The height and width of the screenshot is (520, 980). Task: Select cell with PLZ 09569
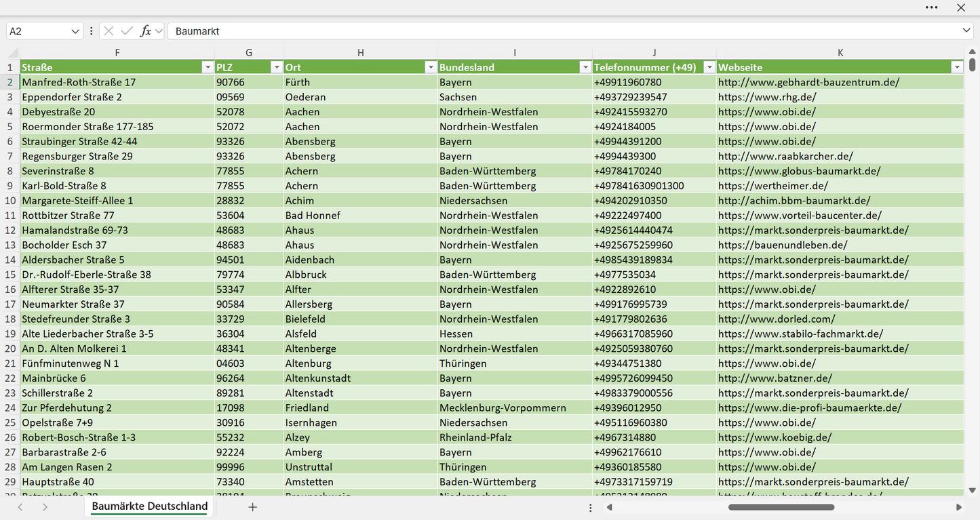tap(249, 97)
